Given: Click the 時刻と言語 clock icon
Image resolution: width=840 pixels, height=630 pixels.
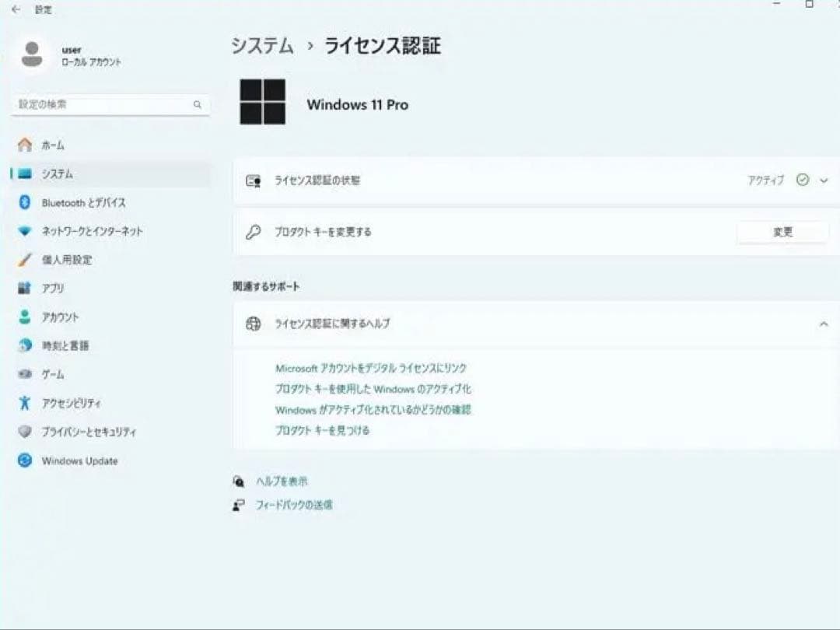Looking at the screenshot, I should click(x=26, y=345).
